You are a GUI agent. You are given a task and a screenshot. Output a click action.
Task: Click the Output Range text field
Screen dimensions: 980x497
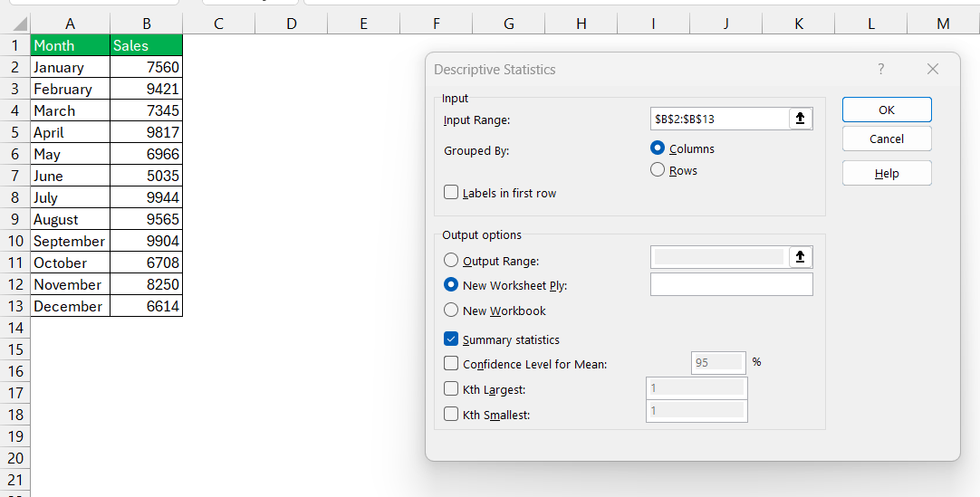(719, 257)
